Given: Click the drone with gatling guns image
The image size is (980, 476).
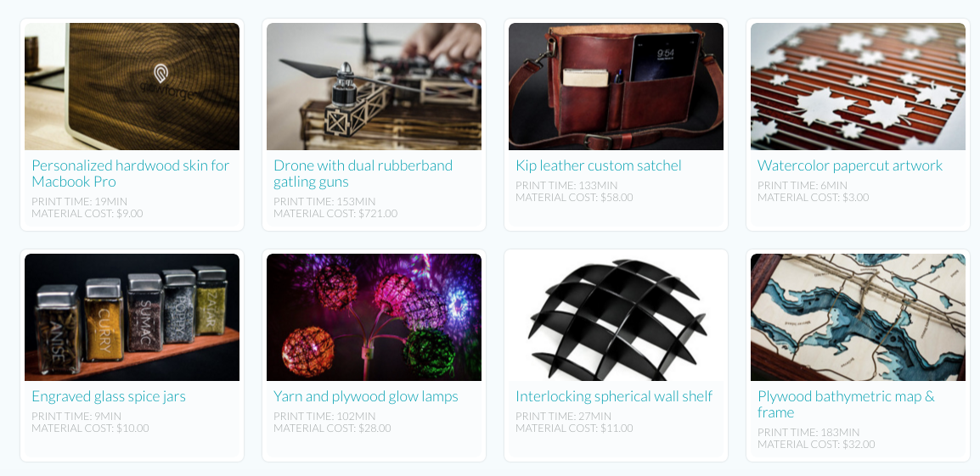Looking at the screenshot, I should tap(374, 87).
